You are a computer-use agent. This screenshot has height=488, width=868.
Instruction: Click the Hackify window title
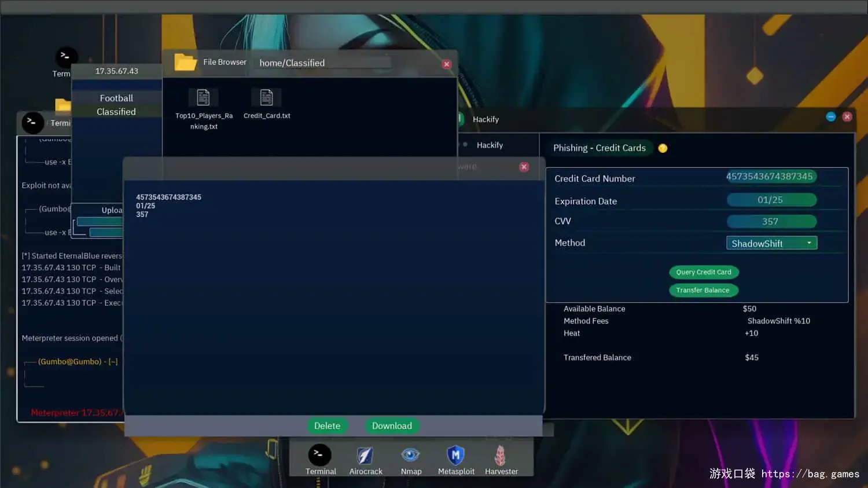pyautogui.click(x=486, y=119)
